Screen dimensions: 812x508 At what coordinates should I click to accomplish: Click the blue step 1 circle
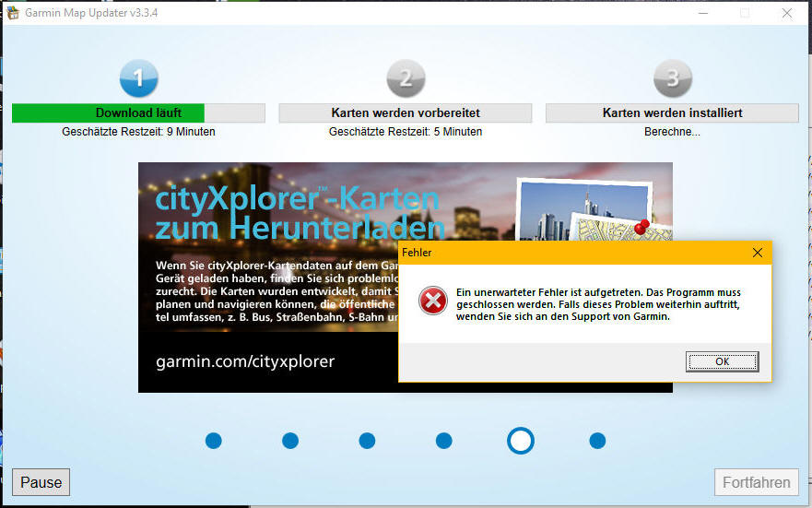(x=138, y=78)
